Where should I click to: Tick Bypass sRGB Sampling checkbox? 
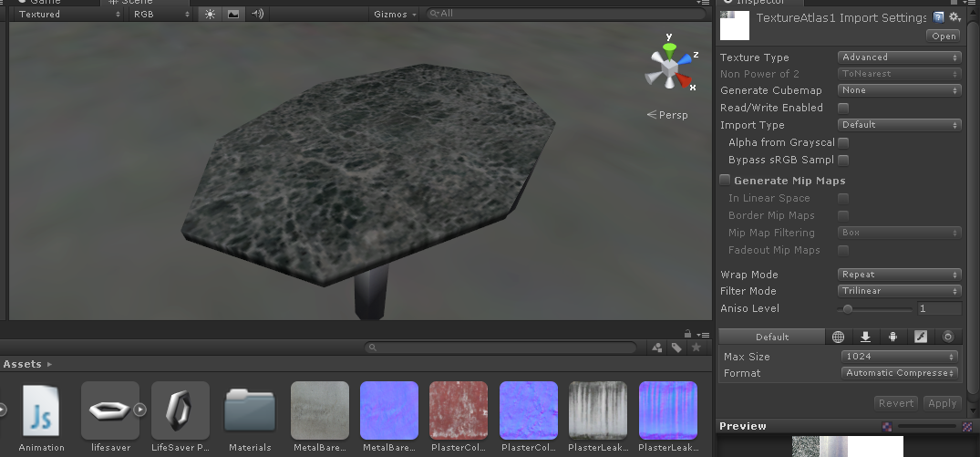click(843, 161)
